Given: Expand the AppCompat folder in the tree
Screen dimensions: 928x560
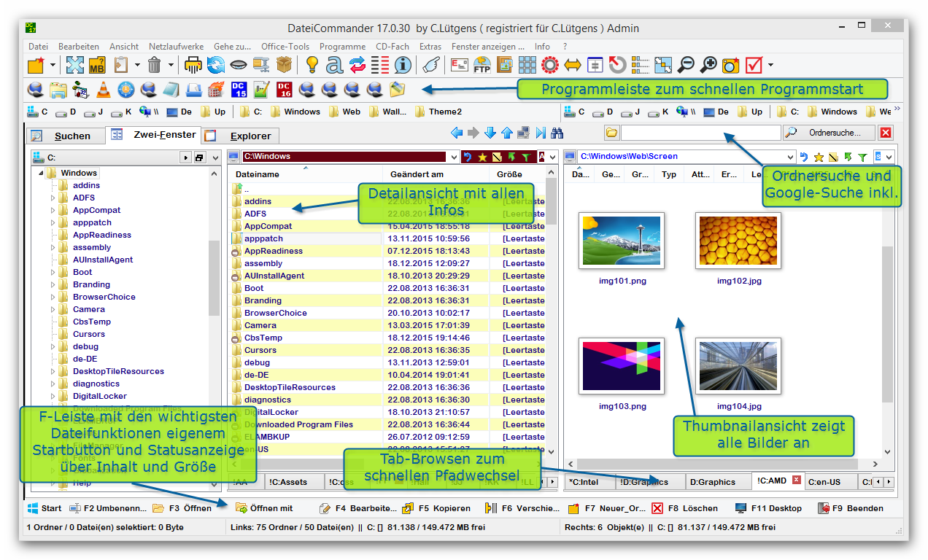Looking at the screenshot, I should tap(53, 211).
